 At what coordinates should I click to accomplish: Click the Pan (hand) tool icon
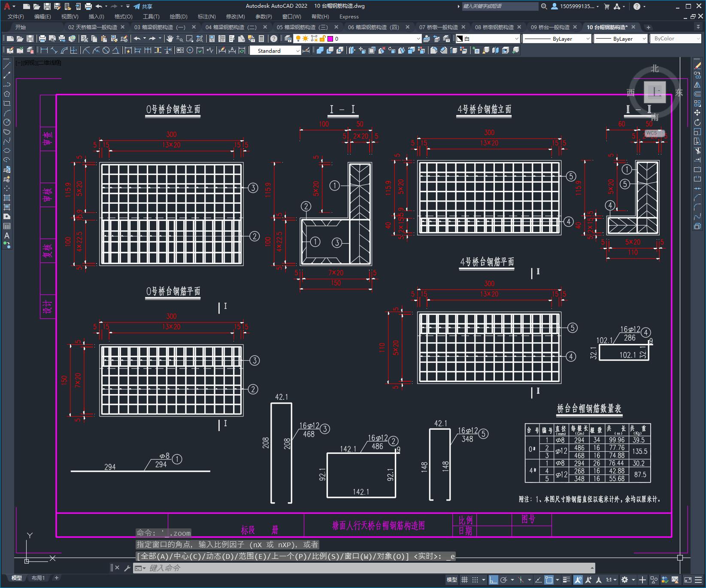click(170, 39)
